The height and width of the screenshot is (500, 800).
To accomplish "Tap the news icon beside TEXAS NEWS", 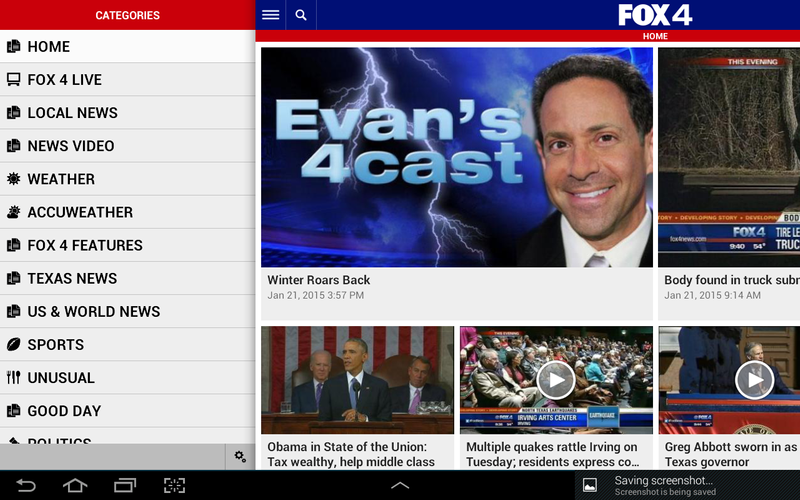I will click(x=14, y=278).
